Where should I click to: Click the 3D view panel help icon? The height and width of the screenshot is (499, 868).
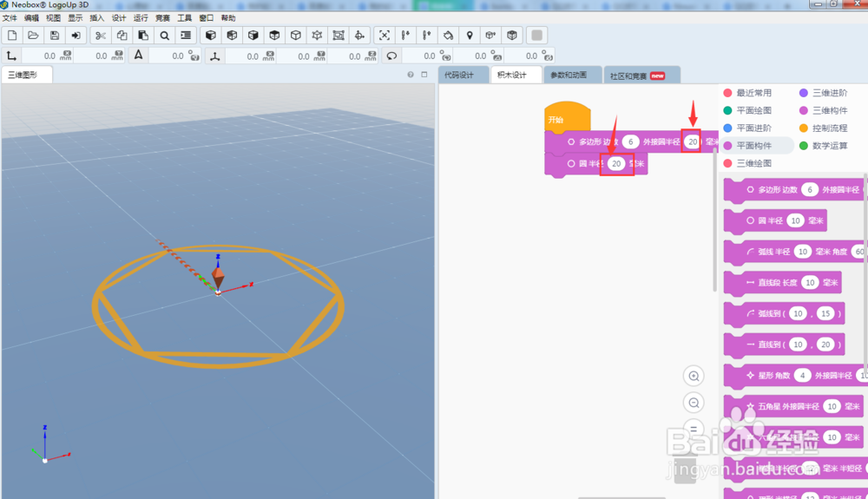point(411,74)
